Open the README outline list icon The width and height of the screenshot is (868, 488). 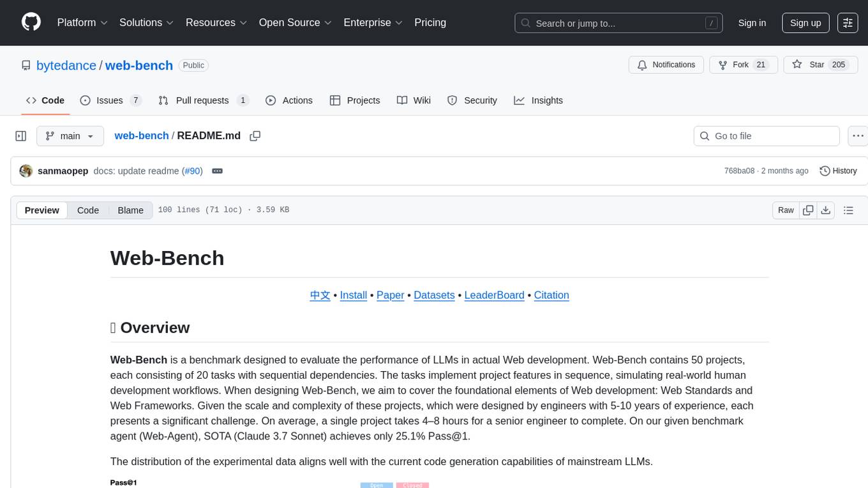coord(848,210)
